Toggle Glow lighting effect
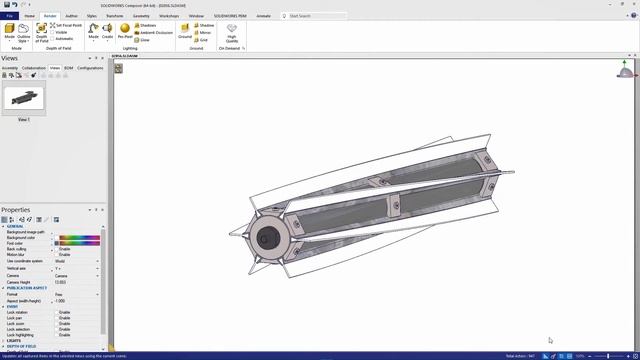Screen dimensions: 640x360 [142, 40]
